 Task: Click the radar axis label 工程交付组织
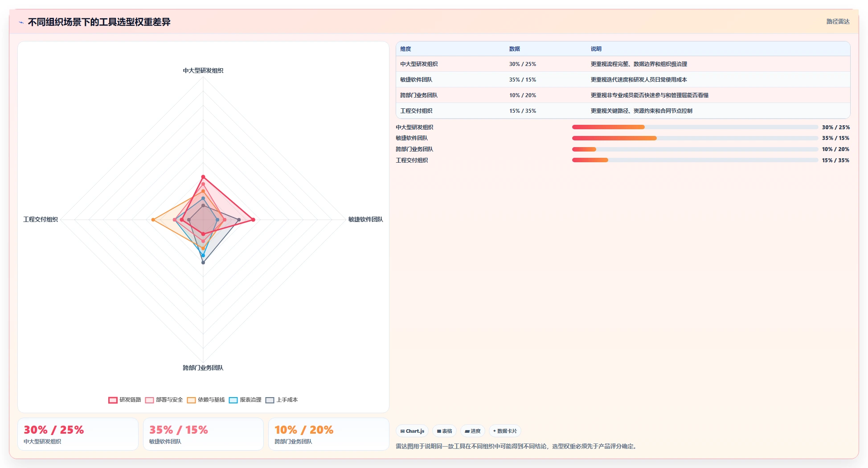41,219
